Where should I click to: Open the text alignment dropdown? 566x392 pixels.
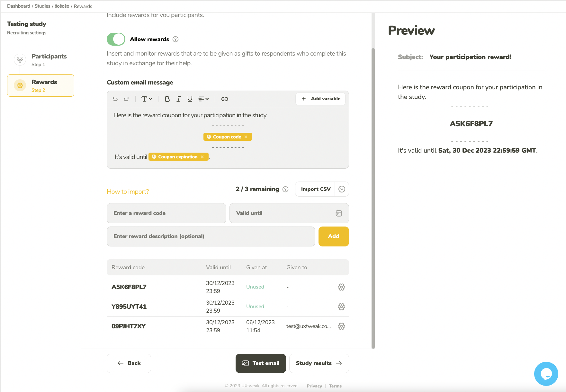pyautogui.click(x=203, y=99)
